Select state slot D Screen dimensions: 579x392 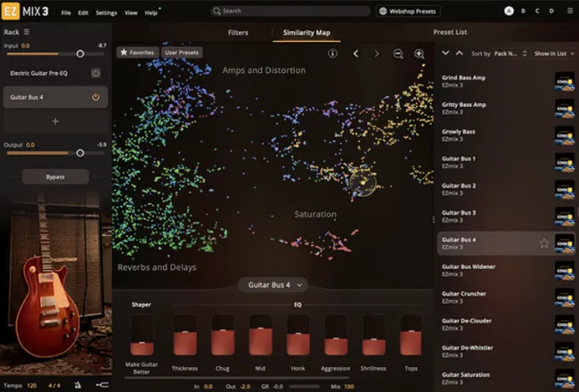(551, 11)
